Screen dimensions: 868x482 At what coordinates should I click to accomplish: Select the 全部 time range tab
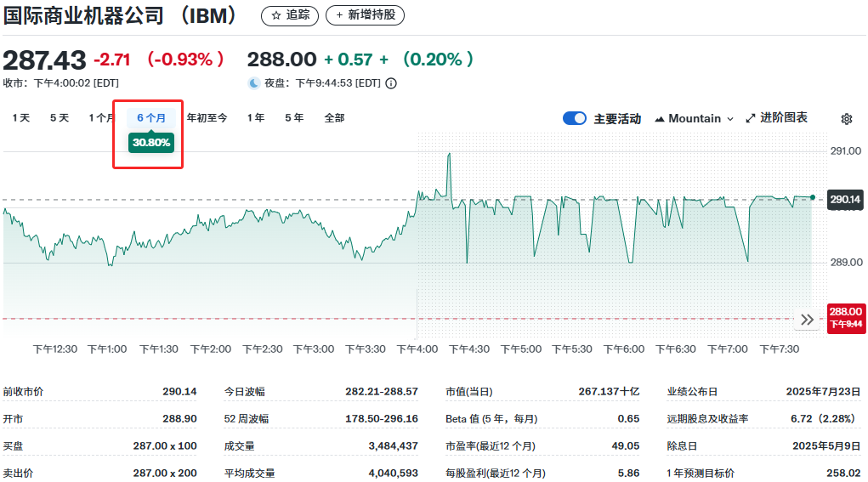[334, 118]
